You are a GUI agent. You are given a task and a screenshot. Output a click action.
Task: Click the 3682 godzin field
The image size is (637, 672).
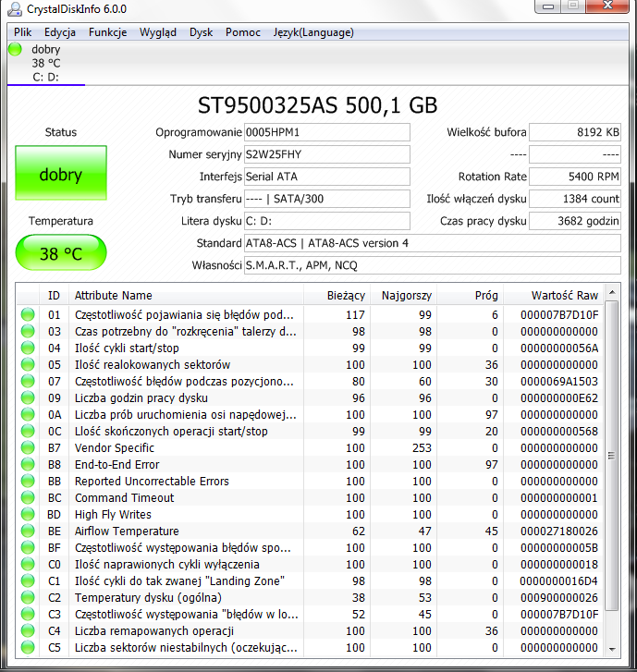(575, 221)
